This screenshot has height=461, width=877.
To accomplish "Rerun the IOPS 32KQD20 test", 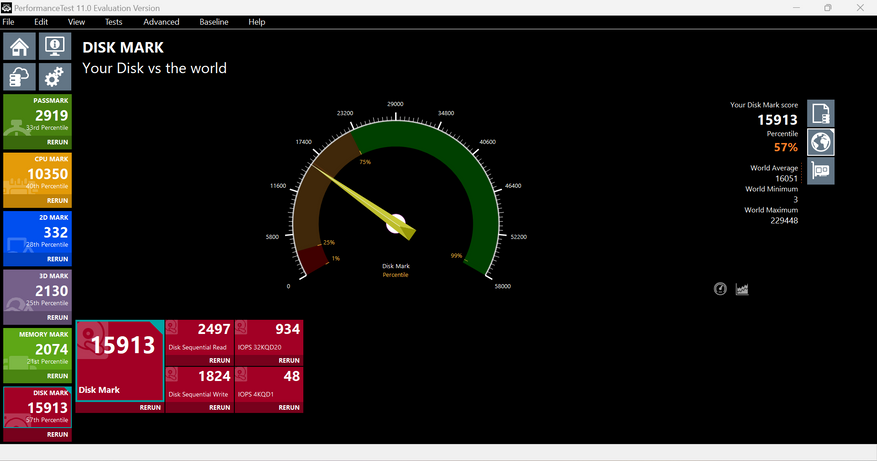I will 289,360.
